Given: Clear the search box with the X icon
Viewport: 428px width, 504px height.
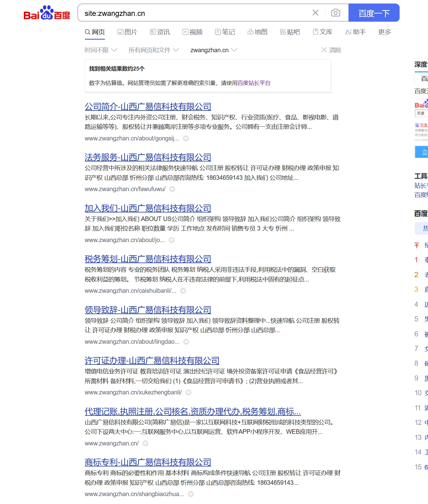Looking at the screenshot, I should pyautogui.click(x=315, y=13).
